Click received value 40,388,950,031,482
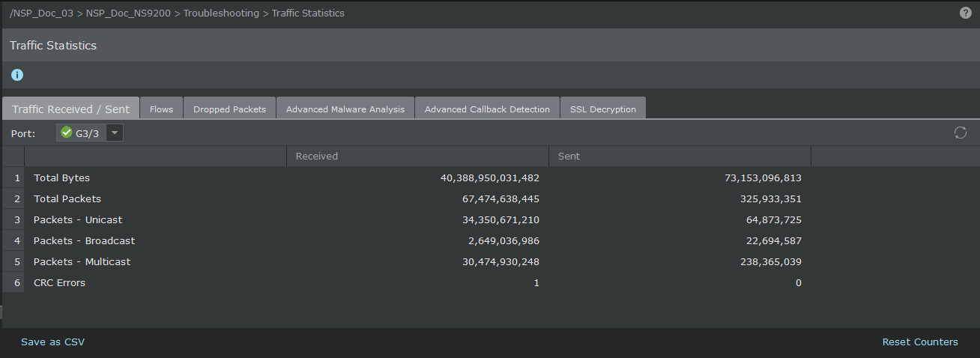980x358 pixels. pyautogui.click(x=490, y=178)
